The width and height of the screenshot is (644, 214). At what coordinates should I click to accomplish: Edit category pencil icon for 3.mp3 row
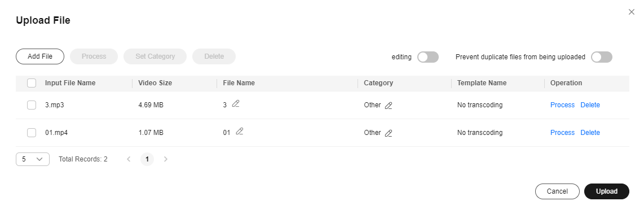tap(389, 106)
